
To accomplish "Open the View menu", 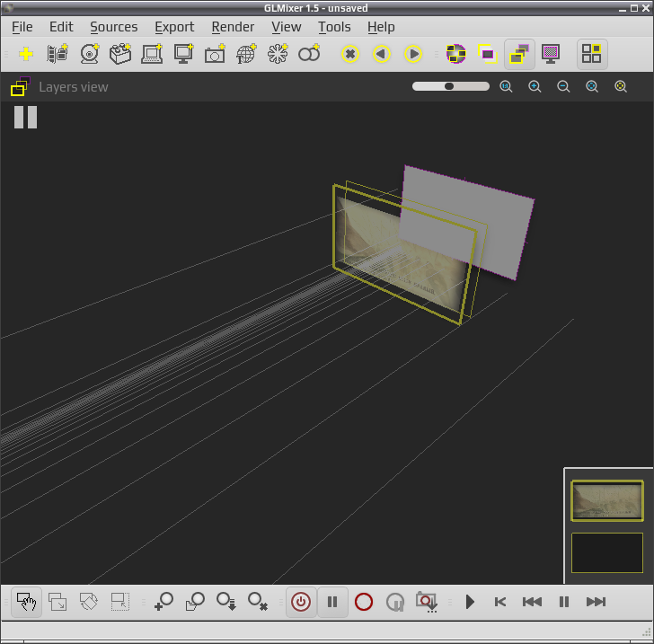I will point(286,27).
